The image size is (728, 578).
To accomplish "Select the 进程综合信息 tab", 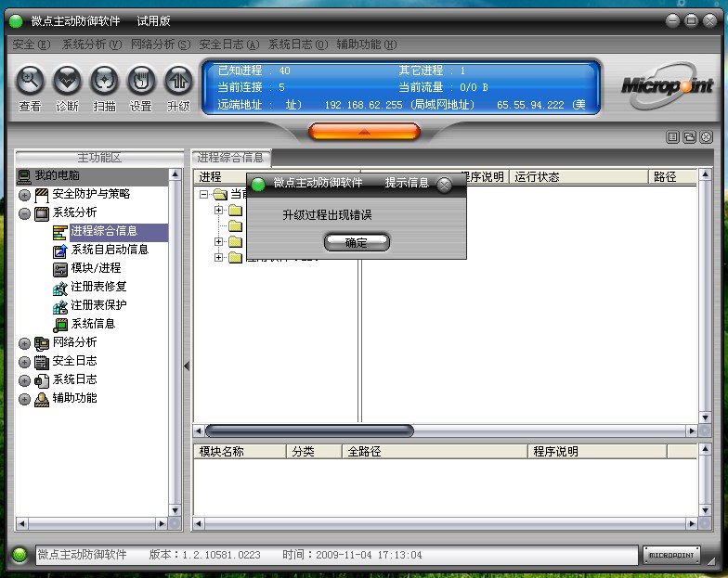I will pos(231,158).
